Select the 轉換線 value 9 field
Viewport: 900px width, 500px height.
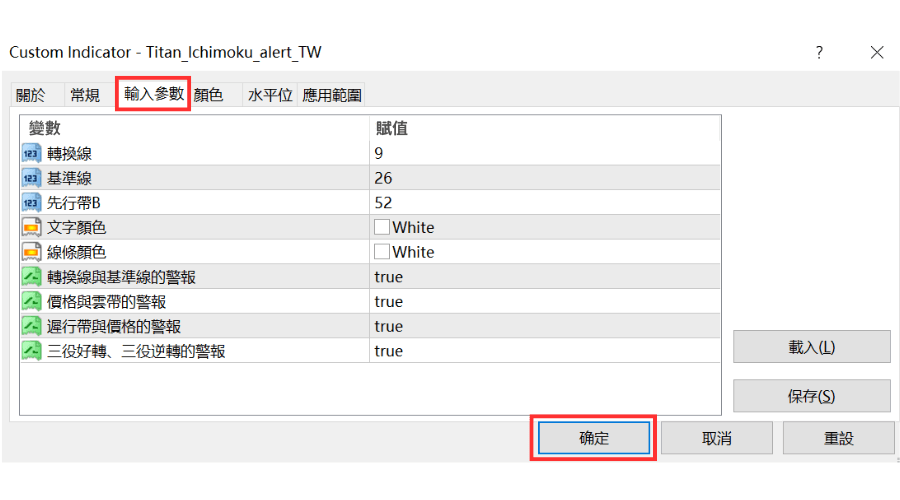tap(545, 153)
